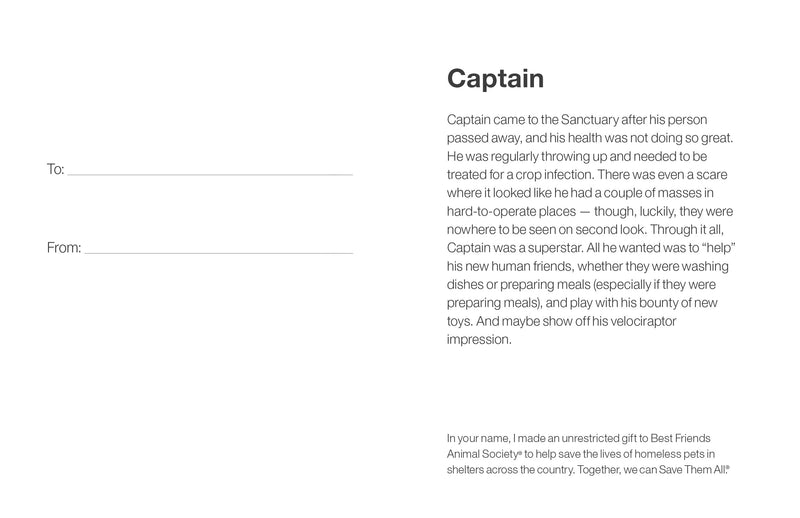
Task: Click the quoted word "help"
Action: pos(714,248)
